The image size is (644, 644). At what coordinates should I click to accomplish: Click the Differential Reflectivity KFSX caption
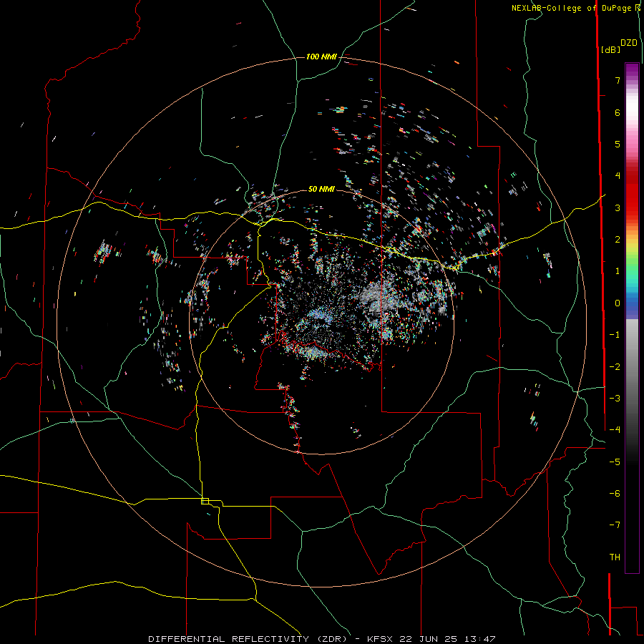pyautogui.click(x=321, y=639)
